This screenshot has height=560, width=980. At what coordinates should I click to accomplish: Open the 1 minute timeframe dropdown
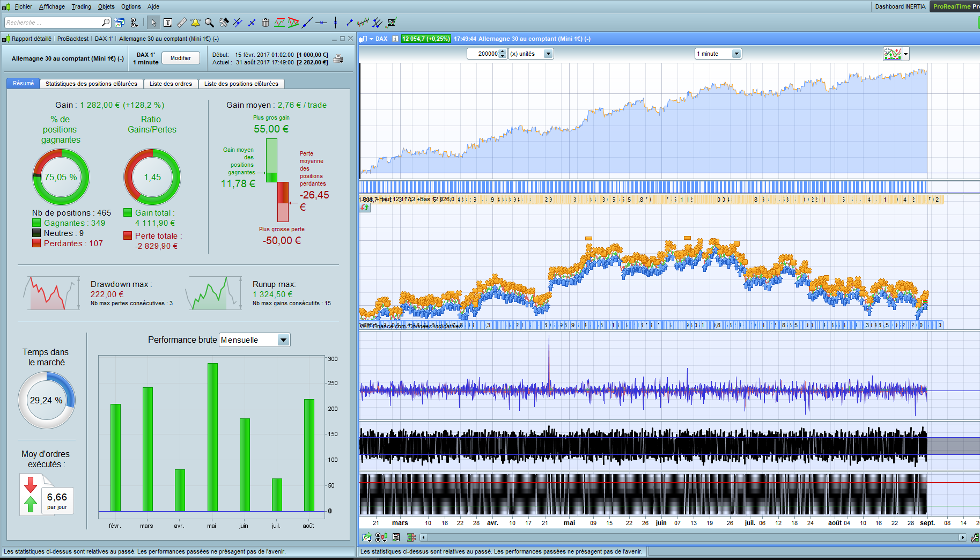pos(736,54)
